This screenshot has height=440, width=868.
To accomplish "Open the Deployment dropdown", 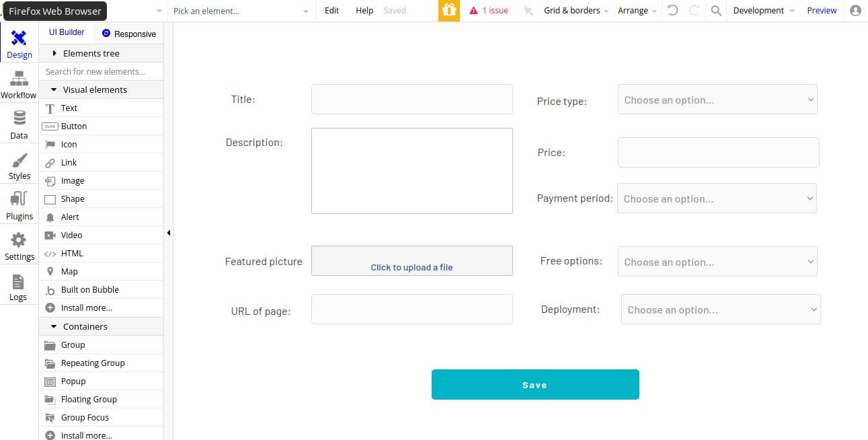I will (721, 309).
